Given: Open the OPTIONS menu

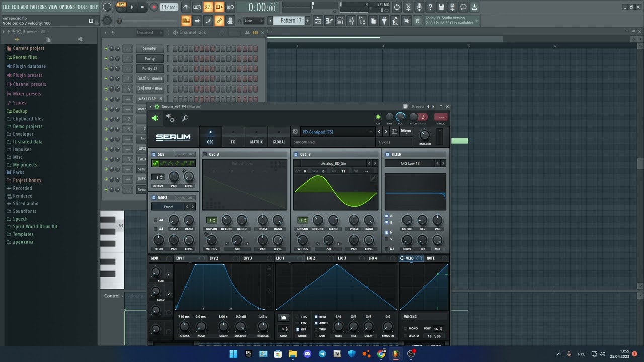Looking at the screenshot, I should [x=67, y=7].
